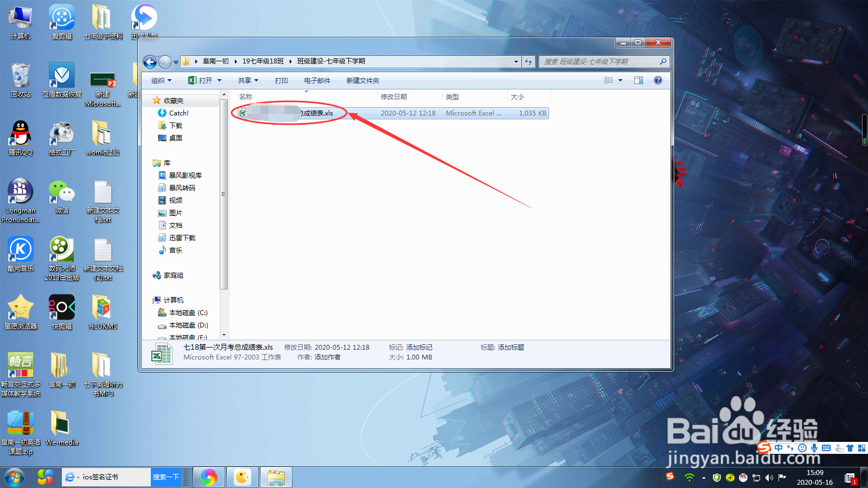Screen dimensions: 868x488
Task: Open the 组织 dropdown menu
Action: pos(161,80)
